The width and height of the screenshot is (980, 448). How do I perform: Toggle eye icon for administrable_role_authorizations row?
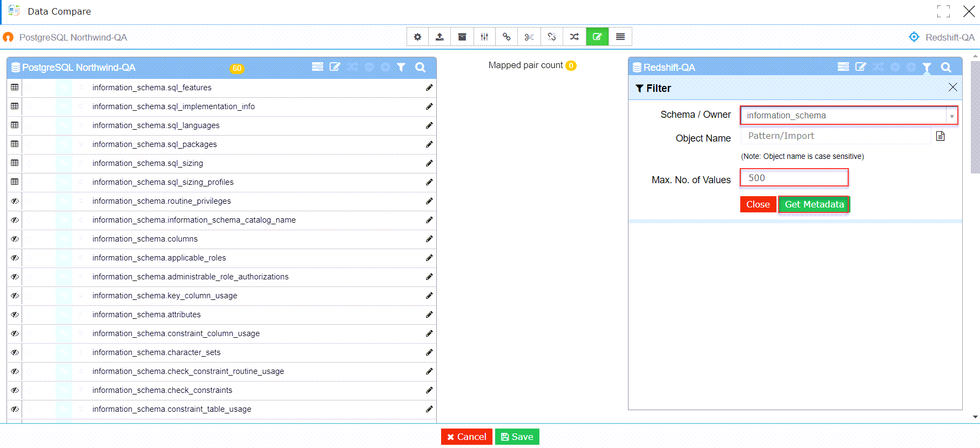pos(15,277)
